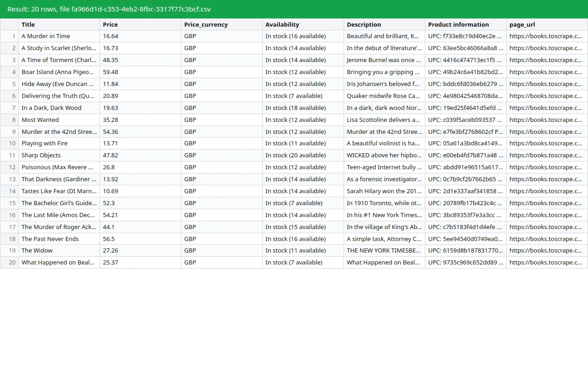This screenshot has width=588, height=368.
Task: Click the Description column header
Action: click(x=384, y=24)
